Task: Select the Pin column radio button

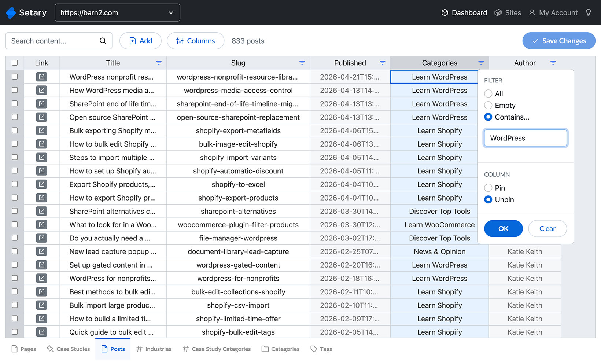Action: [x=488, y=188]
